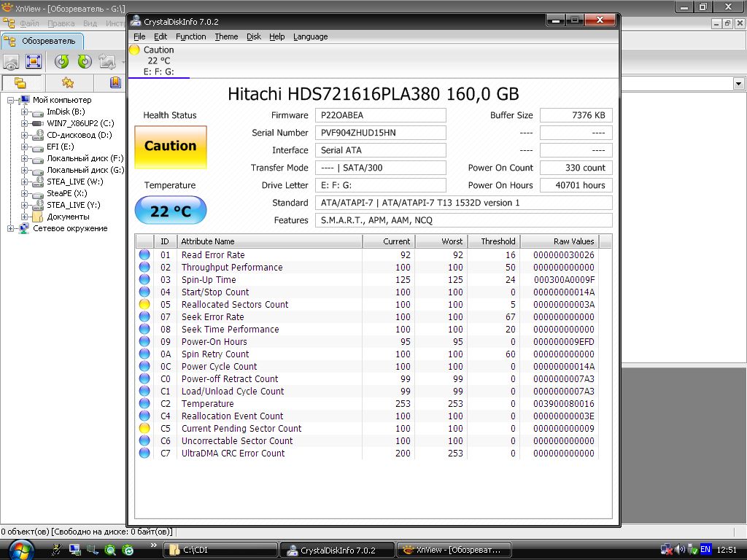Image resolution: width=747 pixels, height=560 pixels.
Task: Open the Theme menu
Action: (226, 36)
